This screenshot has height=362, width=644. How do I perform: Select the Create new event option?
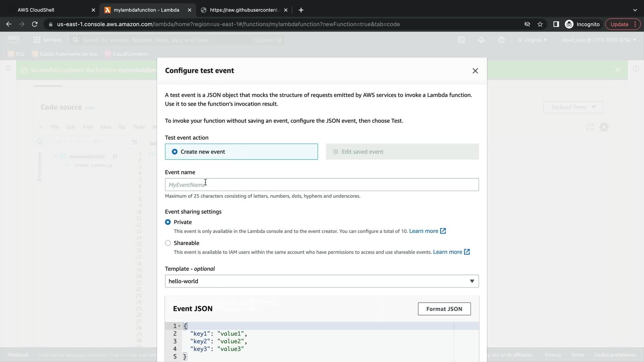click(x=175, y=152)
